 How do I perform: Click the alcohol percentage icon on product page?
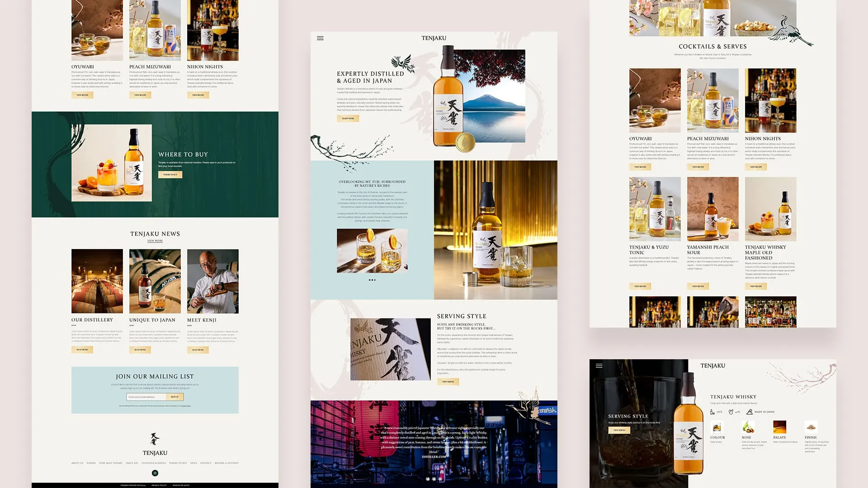[x=731, y=412]
